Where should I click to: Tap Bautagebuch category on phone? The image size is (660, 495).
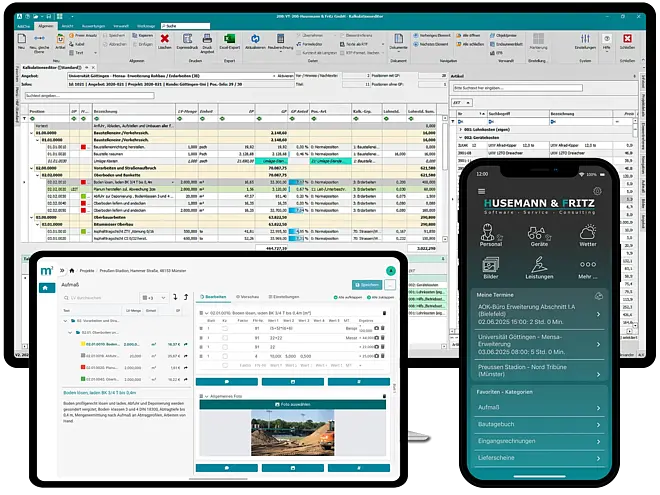coord(540,424)
